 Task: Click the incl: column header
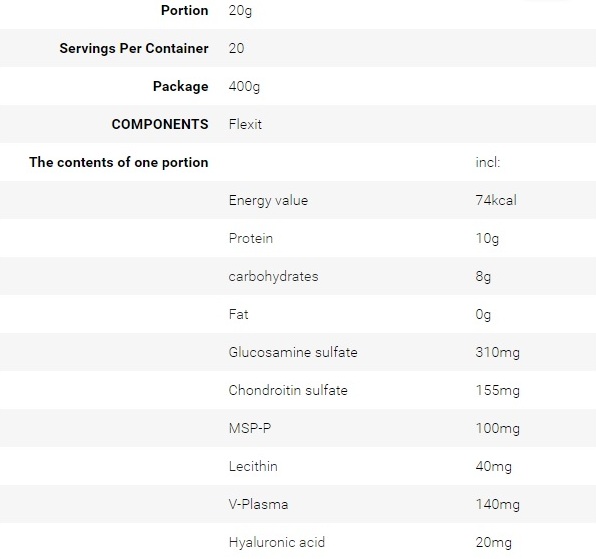click(488, 162)
